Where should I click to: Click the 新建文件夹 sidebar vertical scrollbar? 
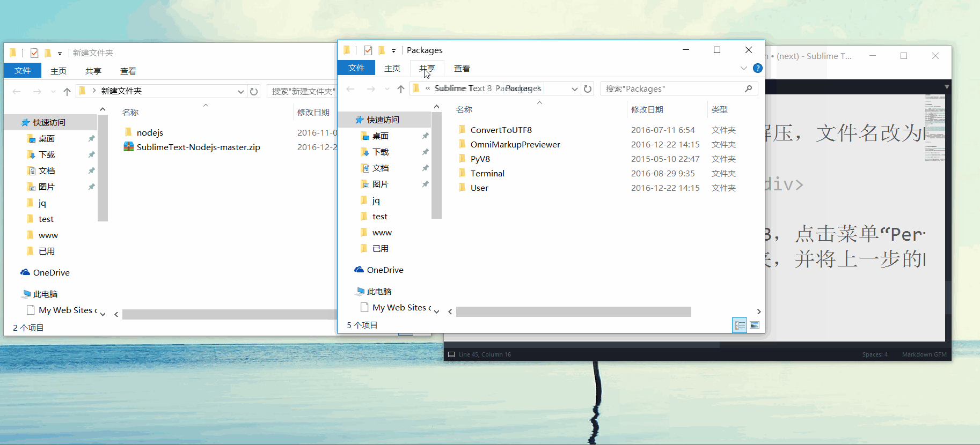103,168
